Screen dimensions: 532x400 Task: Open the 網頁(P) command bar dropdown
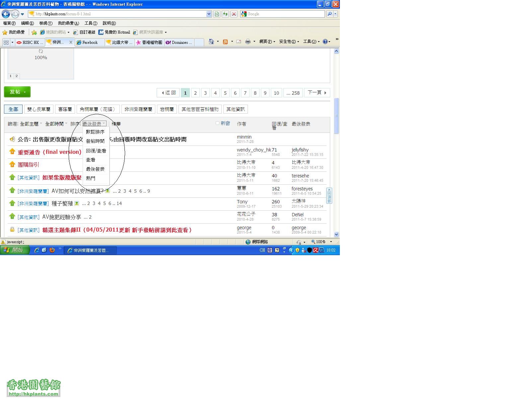click(267, 42)
